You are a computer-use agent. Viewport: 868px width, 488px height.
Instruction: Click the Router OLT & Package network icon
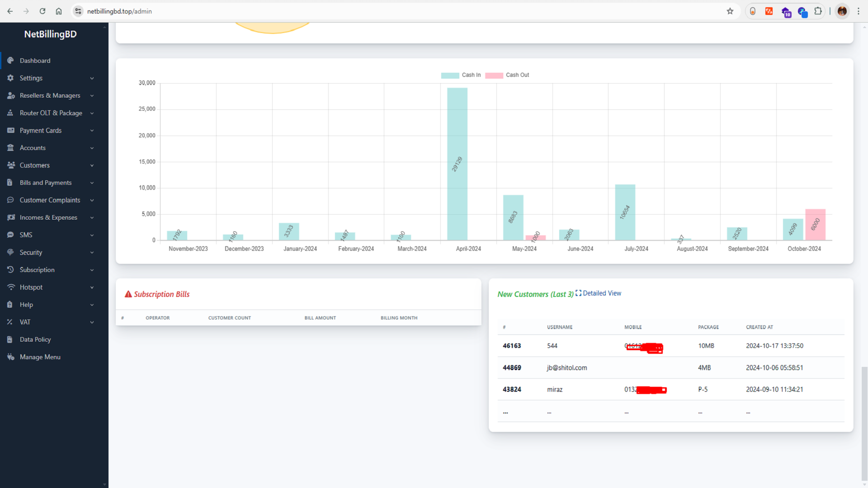[x=10, y=113]
